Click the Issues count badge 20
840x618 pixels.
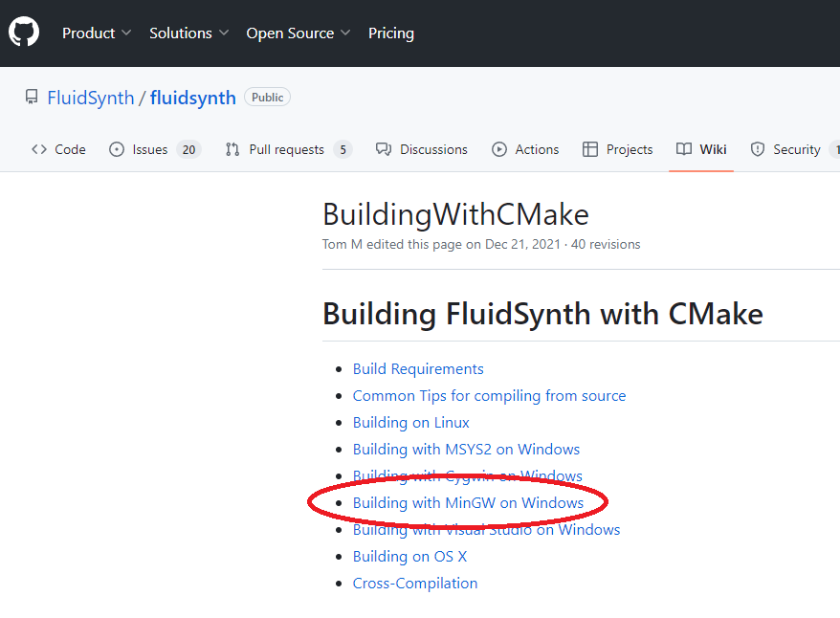click(188, 149)
